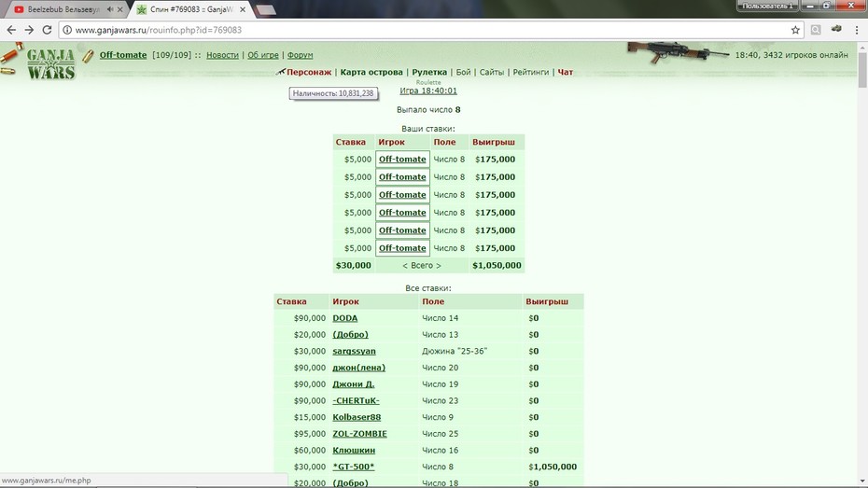Open player -CHERTuK- profile
868x488 pixels.
356,400
